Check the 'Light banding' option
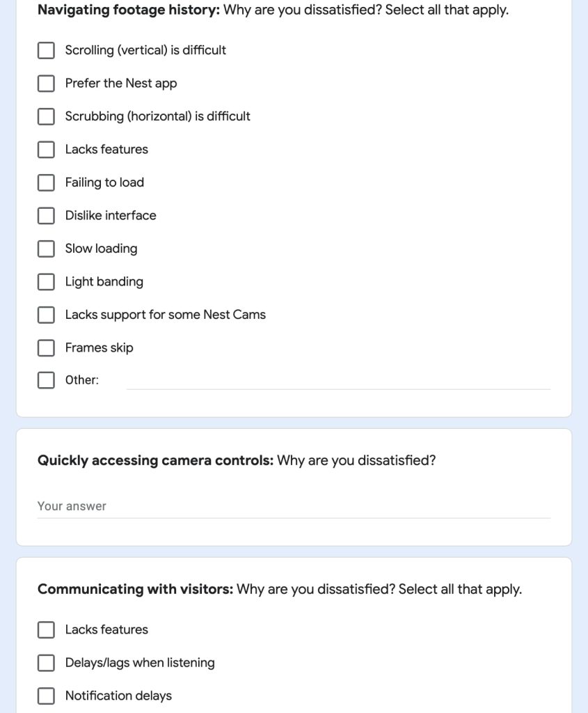The image size is (588, 713). 46,282
